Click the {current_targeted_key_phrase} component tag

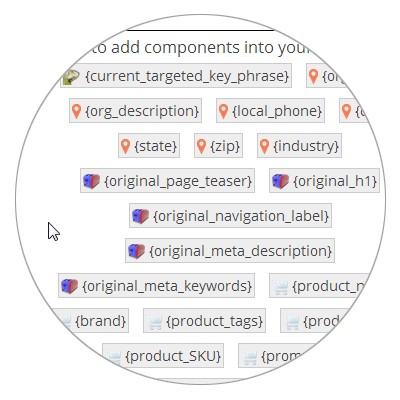pos(176,76)
